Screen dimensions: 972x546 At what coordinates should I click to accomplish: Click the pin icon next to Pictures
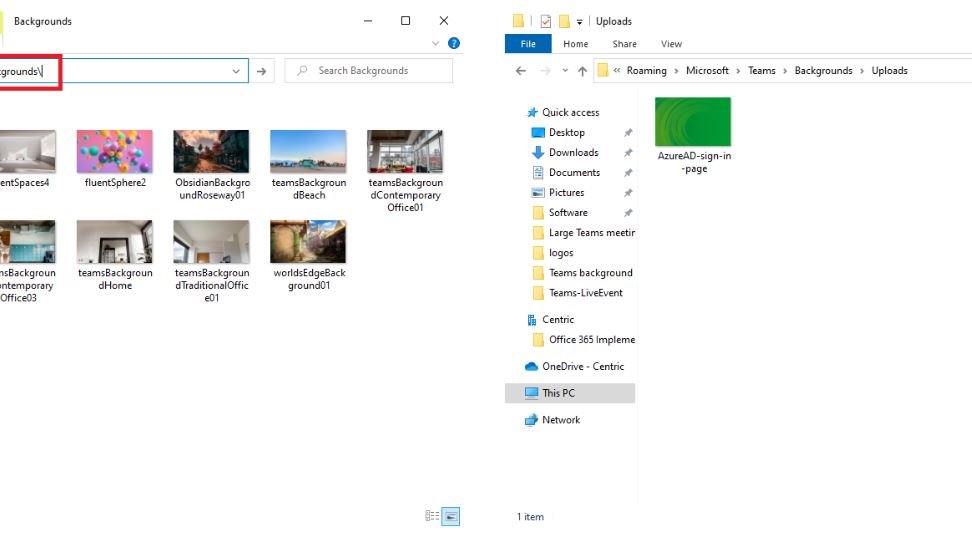pos(628,192)
